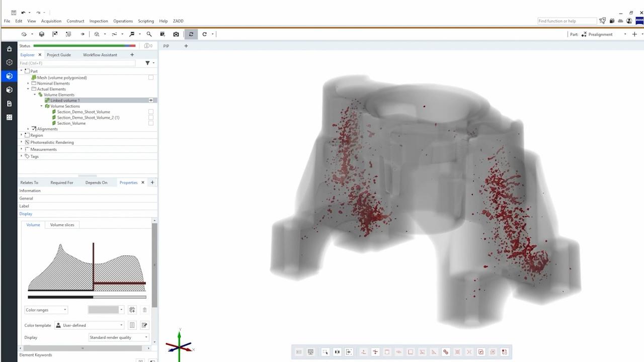Screen dimensions: 644x362
Task: Toggle visibility of Linked volume 1
Action: point(150,100)
